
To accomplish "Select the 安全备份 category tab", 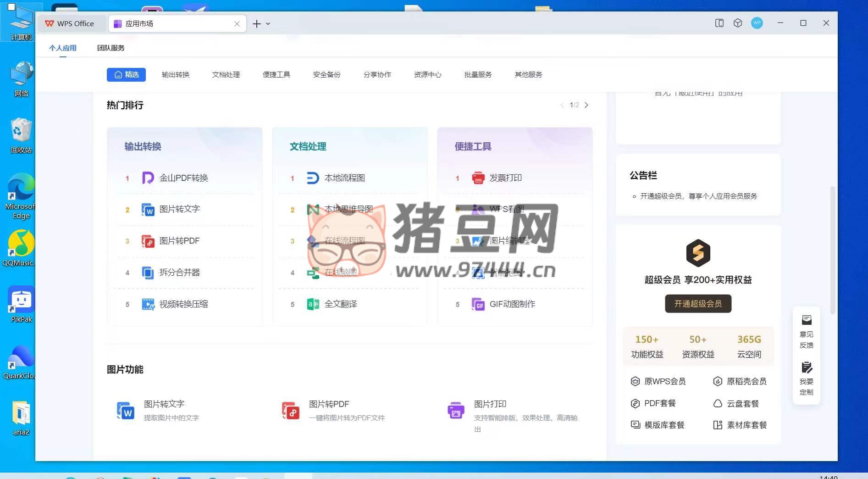I will pos(326,75).
